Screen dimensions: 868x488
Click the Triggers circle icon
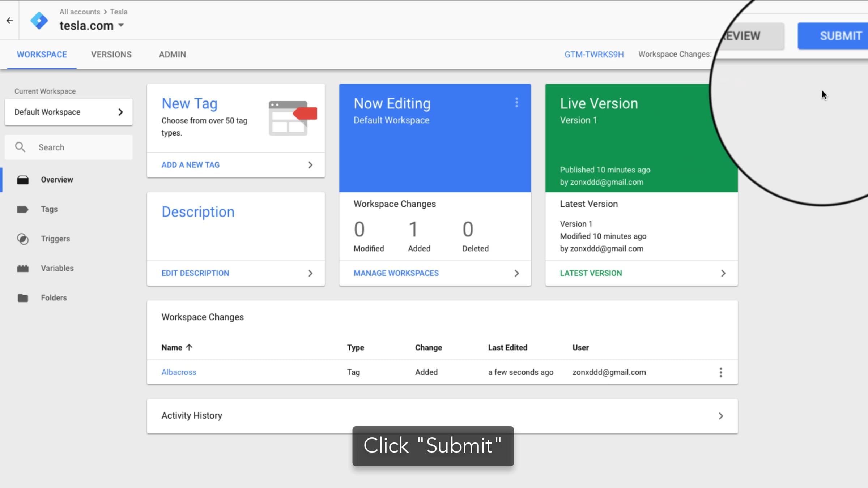23,239
